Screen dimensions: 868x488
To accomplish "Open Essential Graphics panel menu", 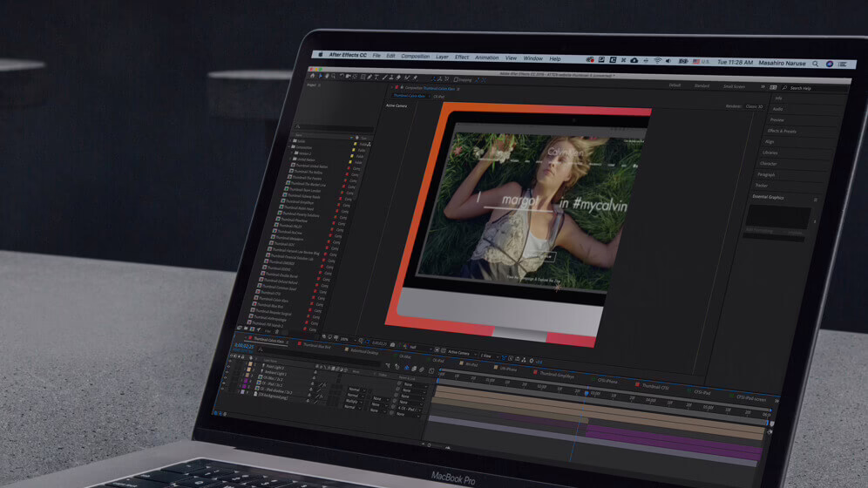I will pyautogui.click(x=816, y=200).
